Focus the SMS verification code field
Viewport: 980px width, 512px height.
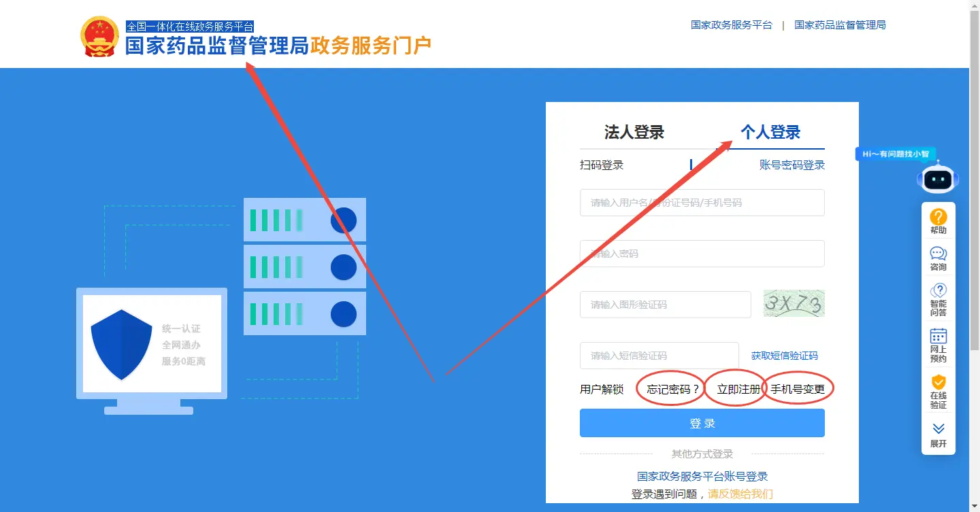tap(659, 356)
